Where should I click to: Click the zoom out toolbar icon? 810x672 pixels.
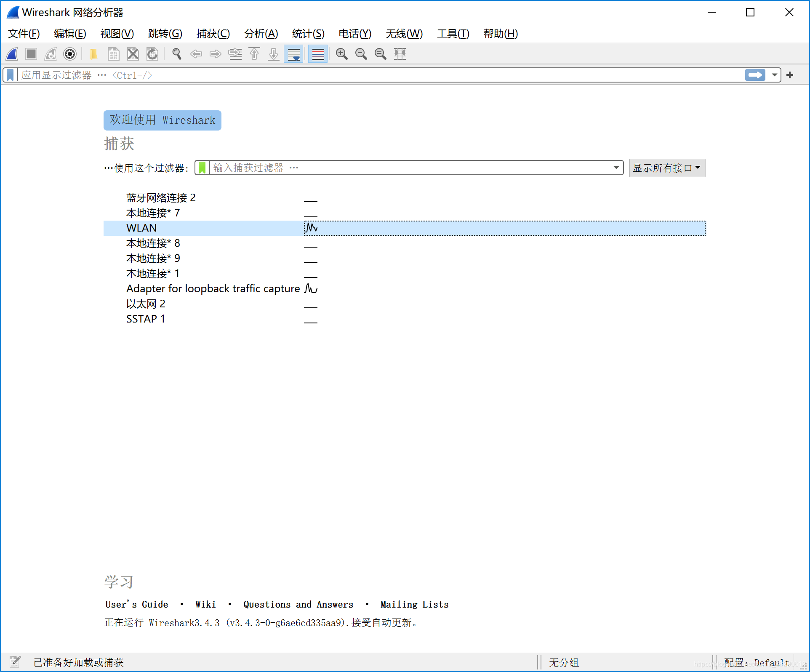[x=361, y=54]
